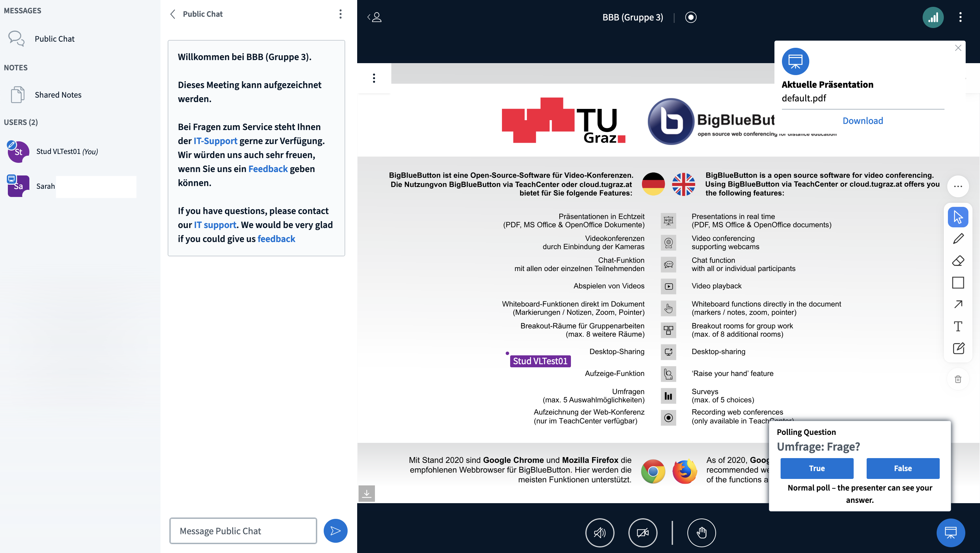Download the default.pdf presentation

click(x=863, y=120)
